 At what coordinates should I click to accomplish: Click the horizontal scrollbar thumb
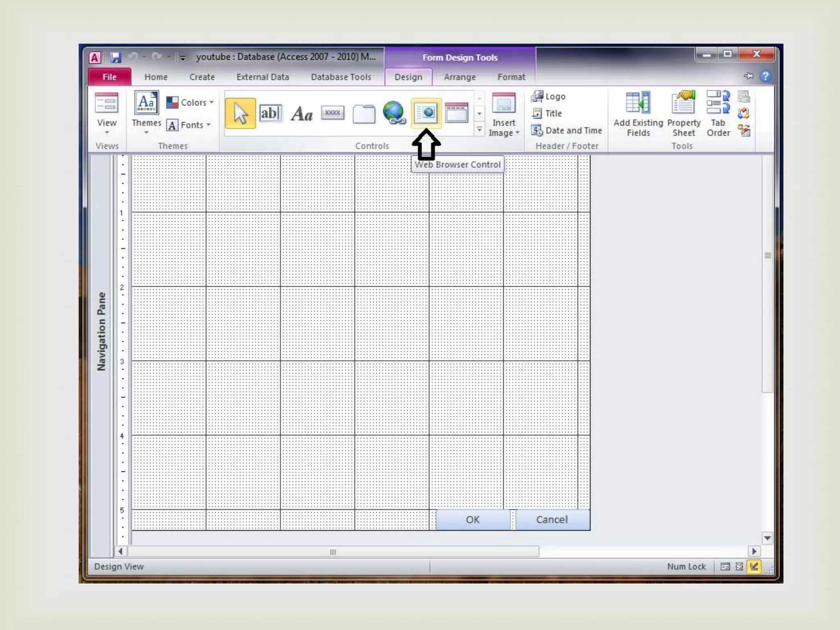point(333,552)
